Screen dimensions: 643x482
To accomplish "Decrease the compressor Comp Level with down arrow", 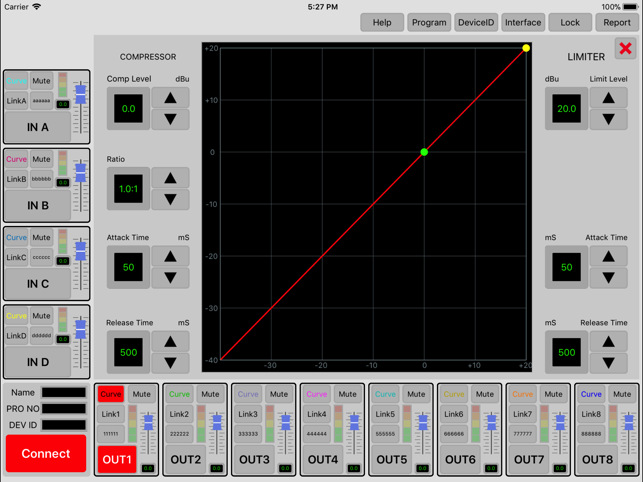I will [x=170, y=119].
